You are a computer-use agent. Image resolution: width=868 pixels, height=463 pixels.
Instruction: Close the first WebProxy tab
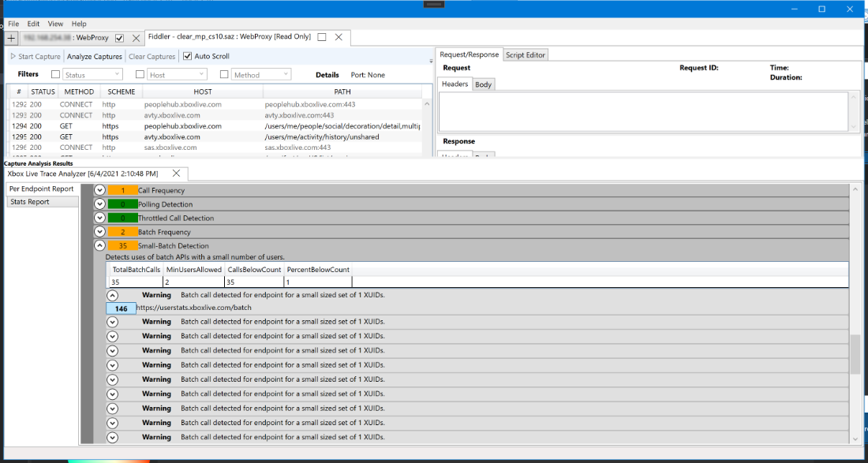tap(136, 38)
